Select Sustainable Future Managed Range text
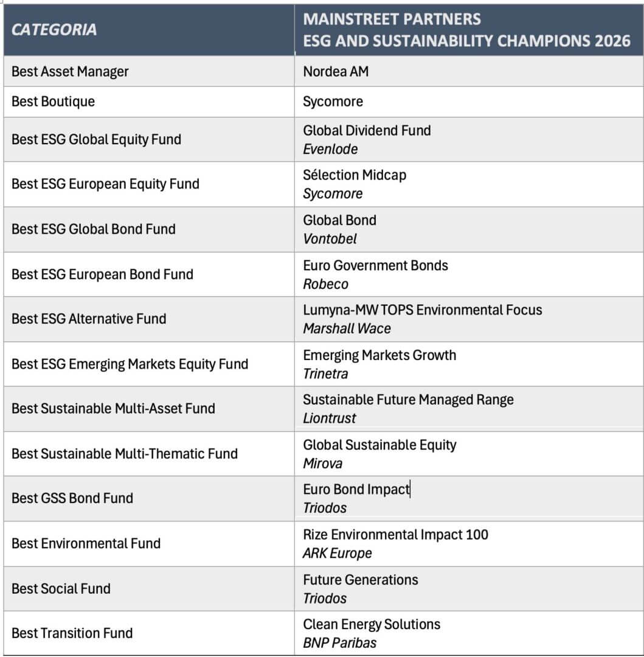Viewport: 644px width, 657px height. [x=408, y=400]
